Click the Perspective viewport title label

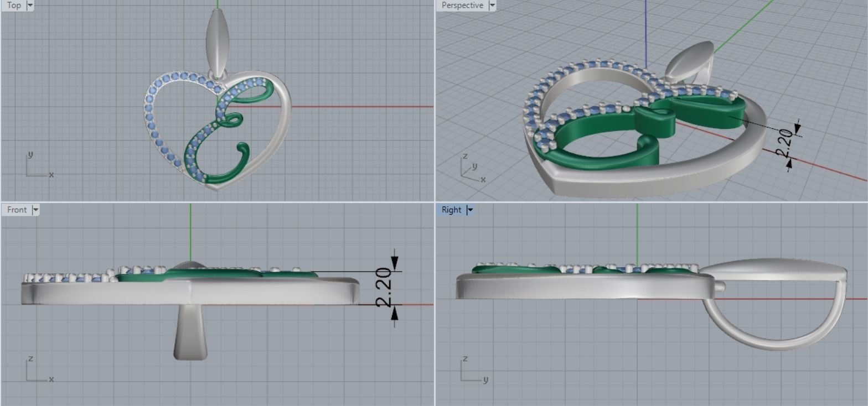[x=462, y=5]
